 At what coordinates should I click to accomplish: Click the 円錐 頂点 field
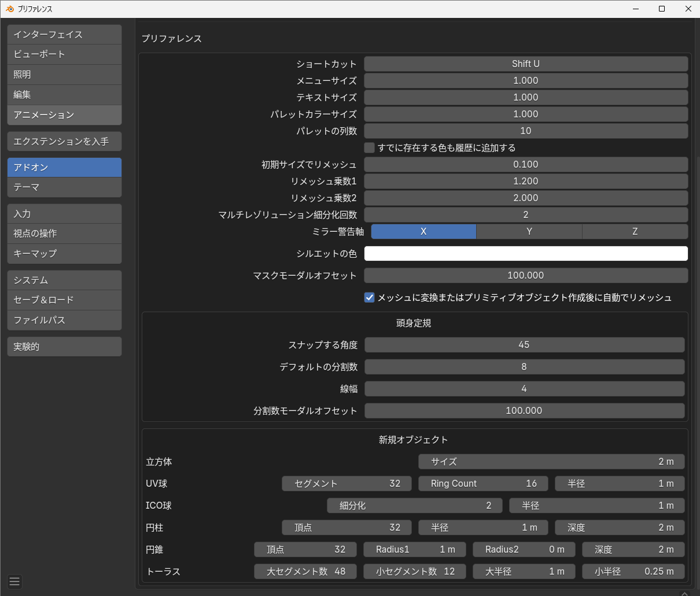[x=305, y=550]
